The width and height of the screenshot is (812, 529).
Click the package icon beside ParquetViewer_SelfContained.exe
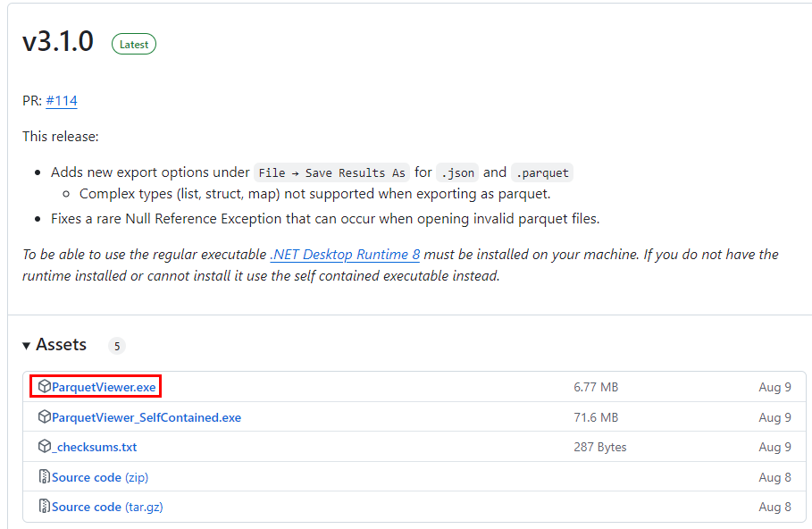(45, 417)
